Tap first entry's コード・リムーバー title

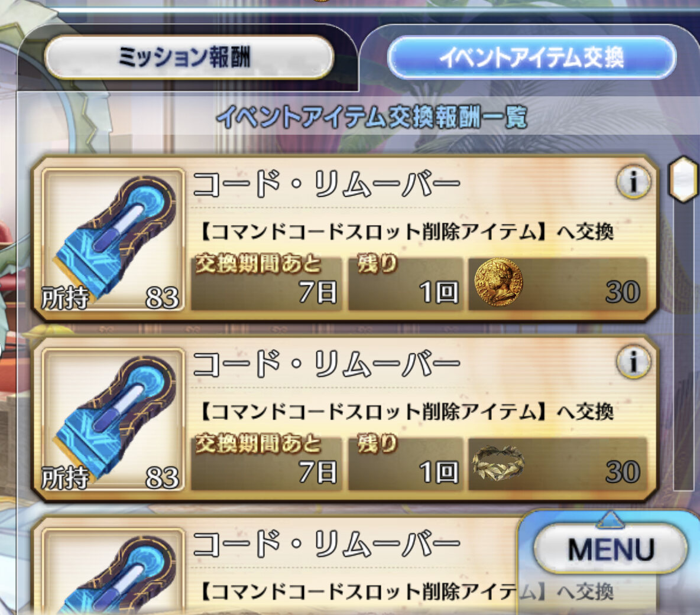(326, 184)
